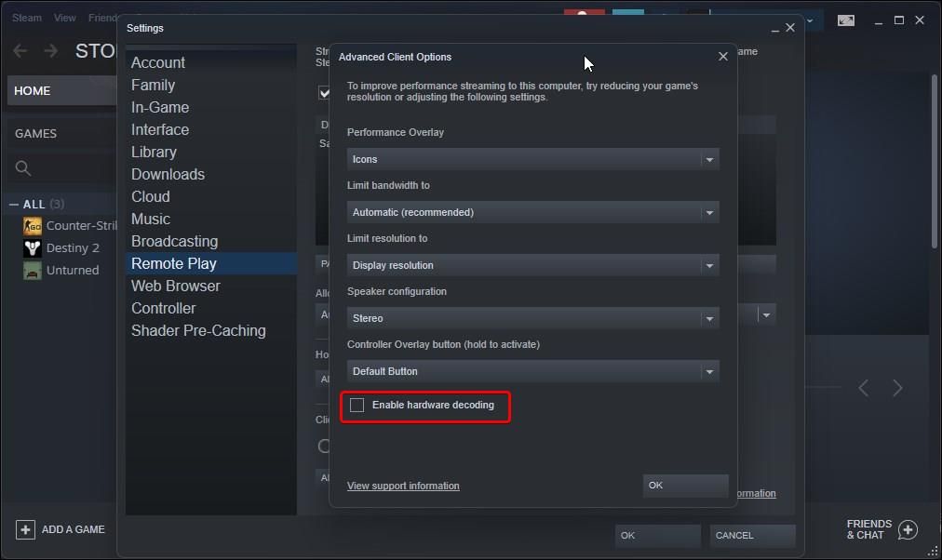
Task: Enable hardware decoding
Action: (x=357, y=405)
